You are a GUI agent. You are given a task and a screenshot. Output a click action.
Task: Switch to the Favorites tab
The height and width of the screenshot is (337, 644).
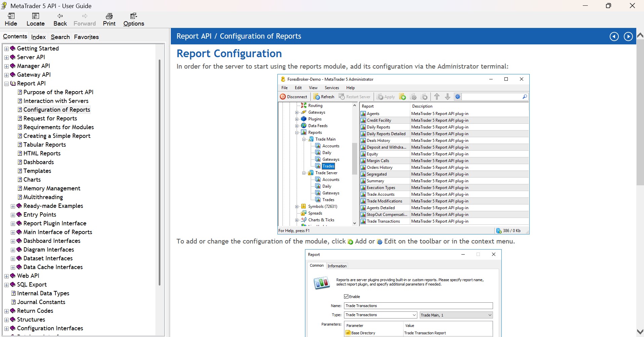point(86,37)
